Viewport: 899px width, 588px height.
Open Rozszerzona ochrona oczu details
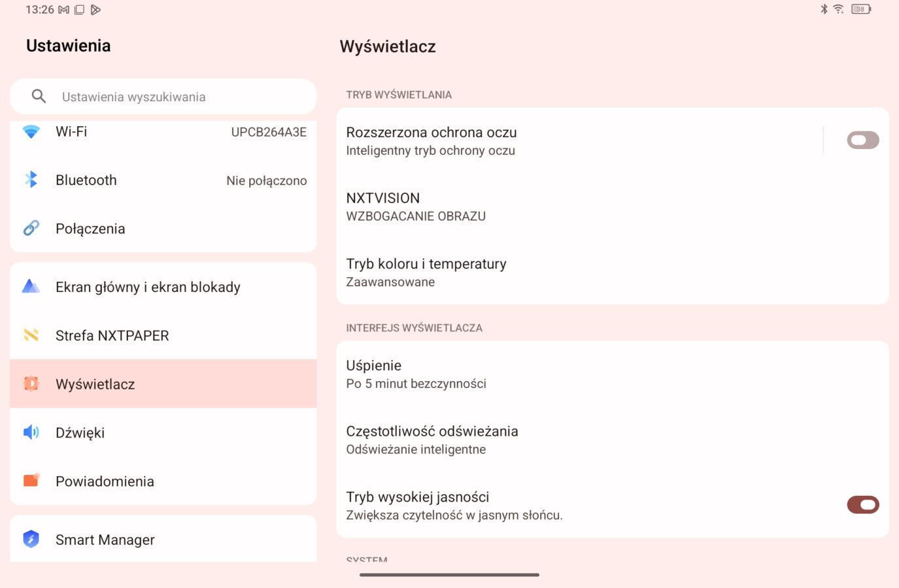click(x=579, y=140)
